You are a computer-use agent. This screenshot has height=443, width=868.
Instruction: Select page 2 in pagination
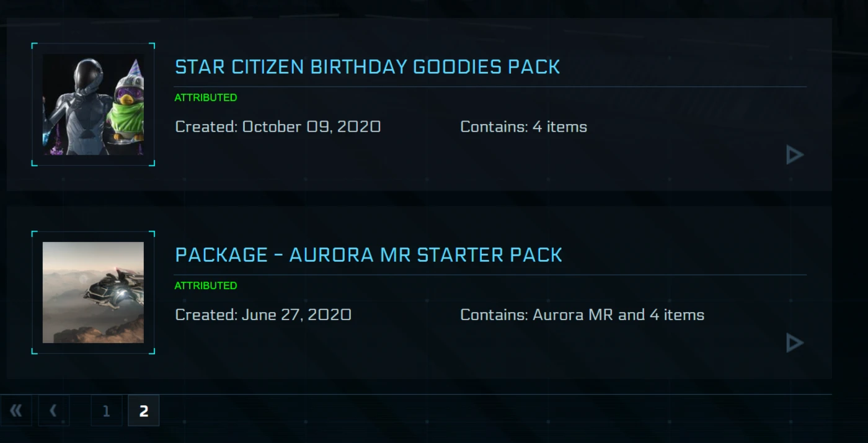(143, 411)
